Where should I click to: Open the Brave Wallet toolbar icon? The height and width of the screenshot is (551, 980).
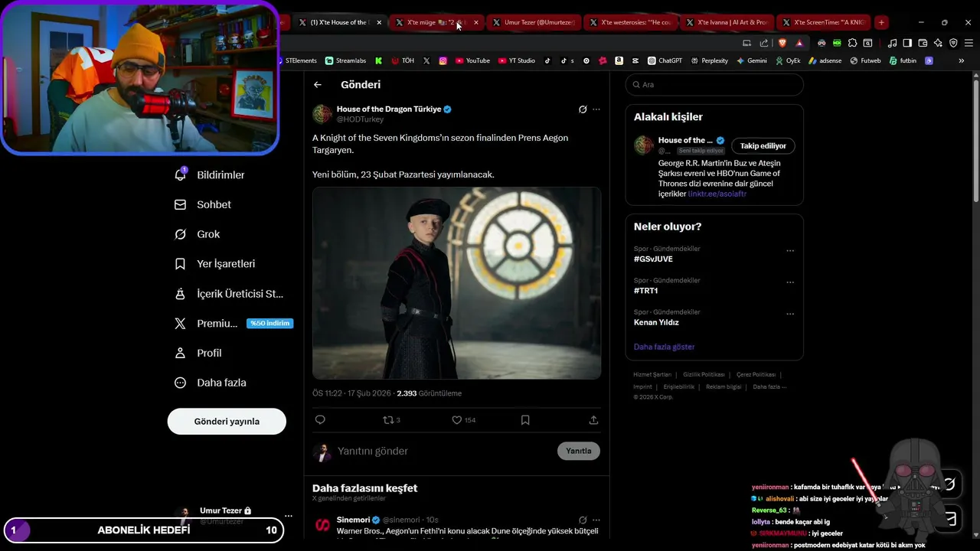(923, 43)
